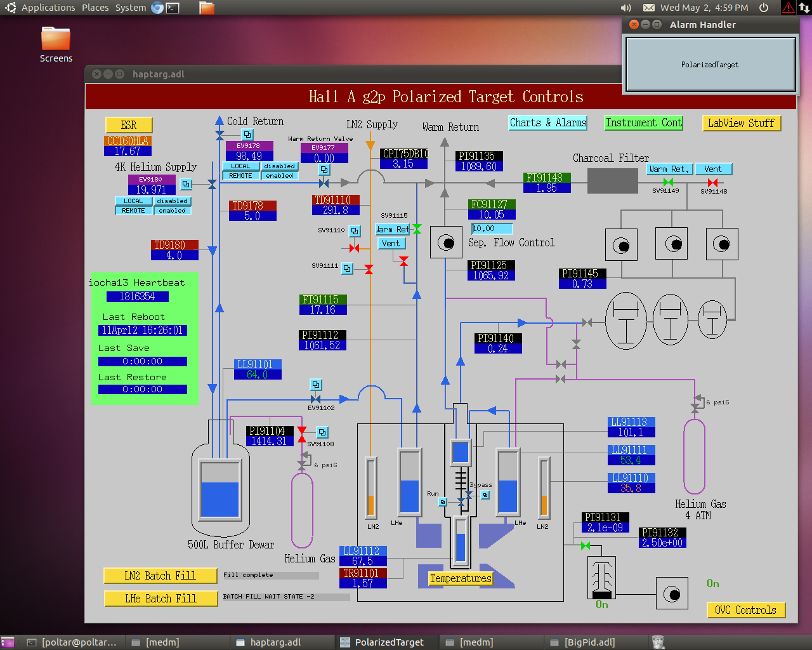Set EV9178 to LOCAL mode

tap(240, 166)
